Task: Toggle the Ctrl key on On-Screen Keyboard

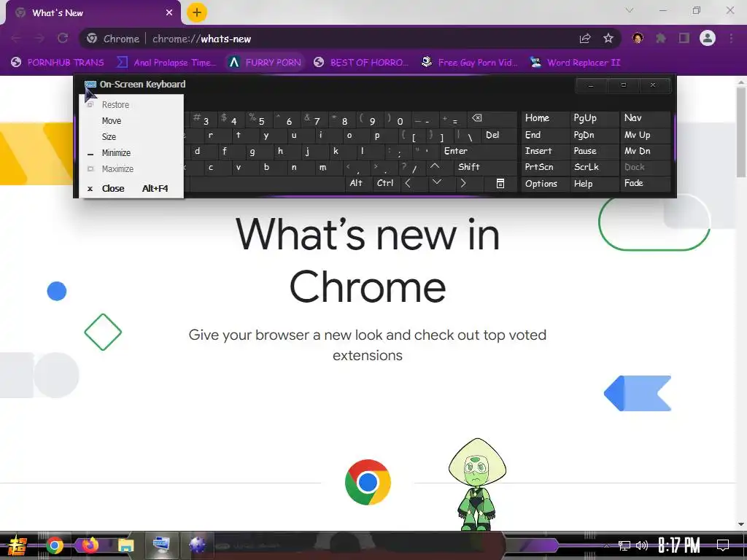Action: (x=385, y=183)
